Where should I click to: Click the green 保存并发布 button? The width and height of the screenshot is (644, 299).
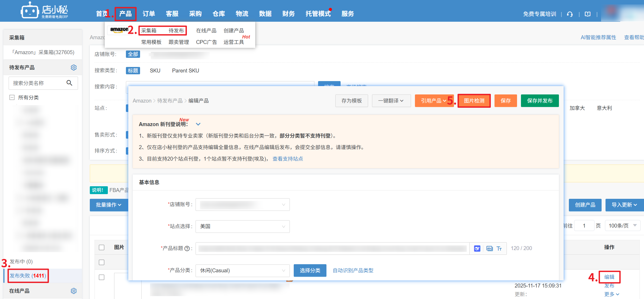point(540,101)
